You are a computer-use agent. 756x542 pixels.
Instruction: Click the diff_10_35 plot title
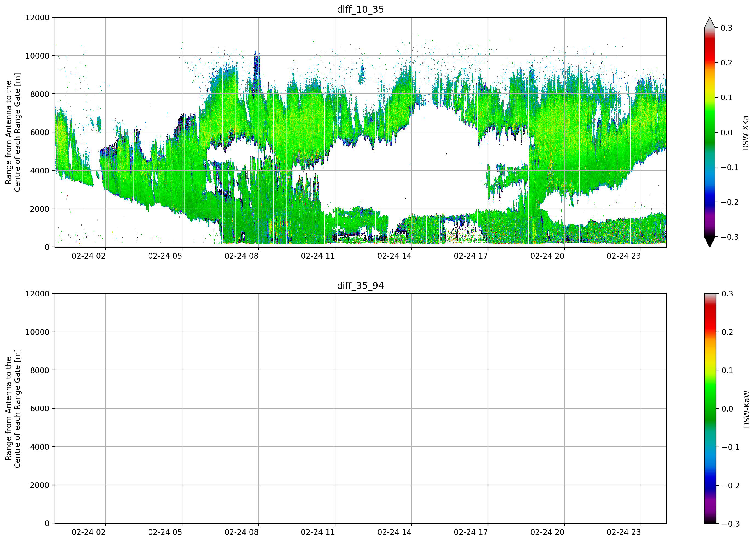pos(360,9)
